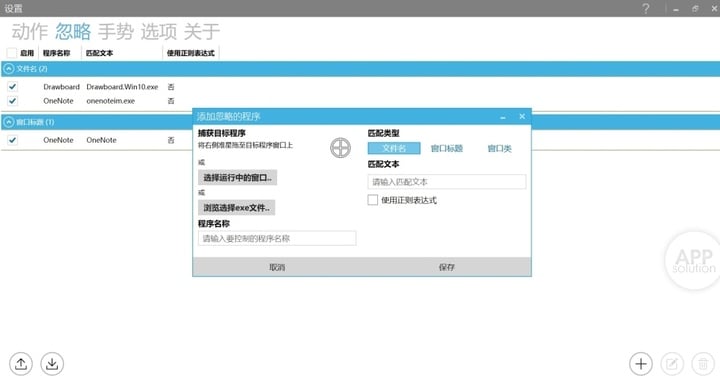Click the 保存 button

pyautogui.click(x=446, y=267)
